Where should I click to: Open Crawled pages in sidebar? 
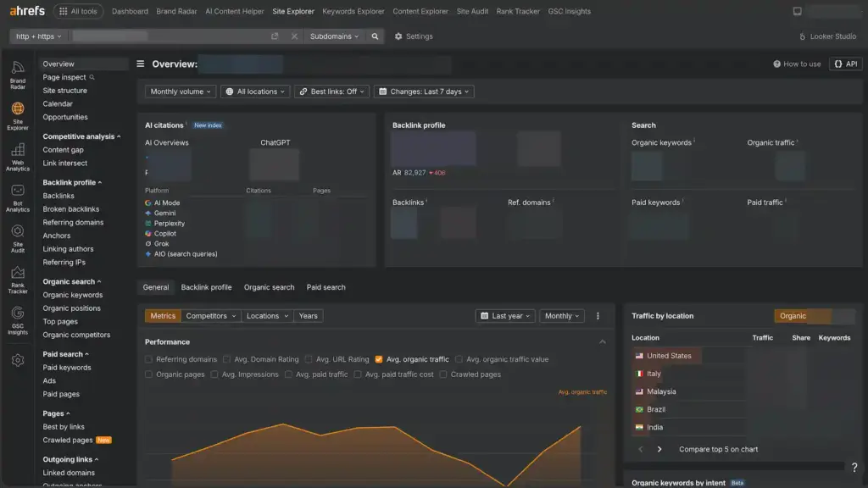(68, 441)
